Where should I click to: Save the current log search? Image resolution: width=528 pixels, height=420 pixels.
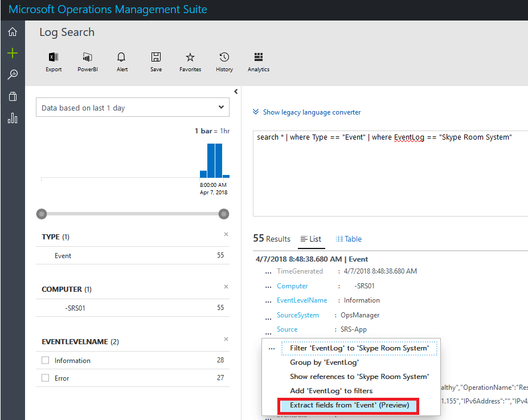156,62
